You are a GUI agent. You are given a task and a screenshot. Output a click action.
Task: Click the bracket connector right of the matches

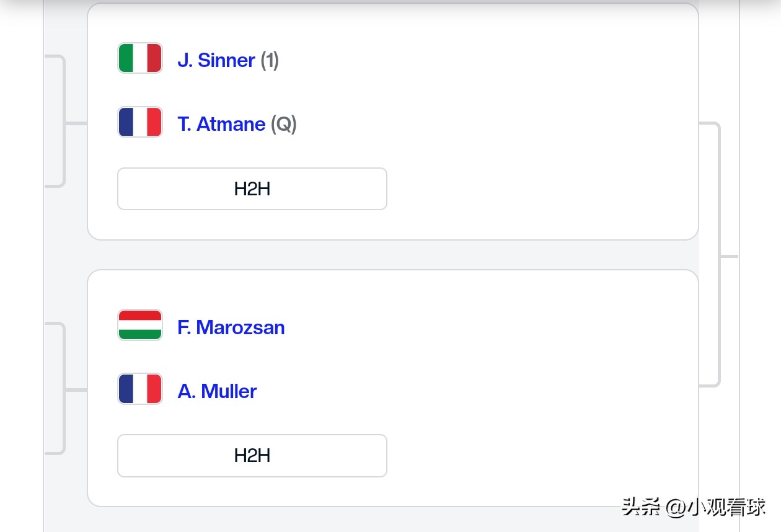719,255
